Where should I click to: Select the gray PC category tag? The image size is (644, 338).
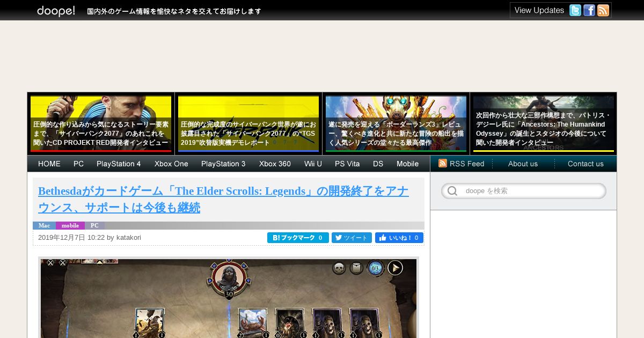94,225
